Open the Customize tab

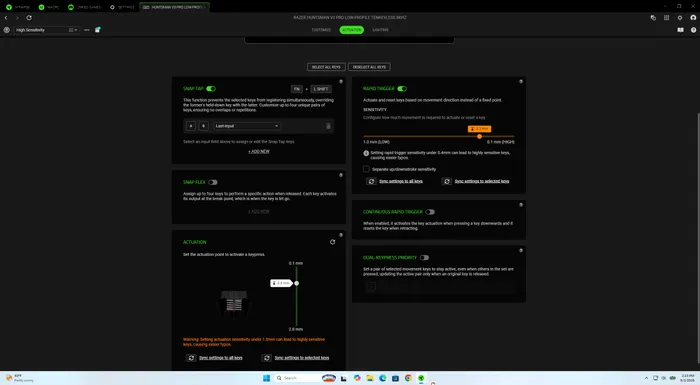pyautogui.click(x=321, y=30)
